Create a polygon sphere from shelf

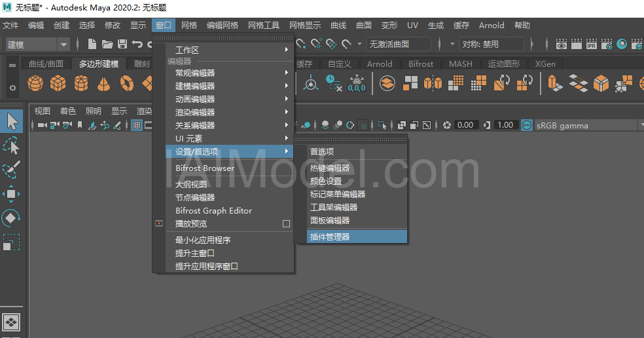(x=35, y=83)
